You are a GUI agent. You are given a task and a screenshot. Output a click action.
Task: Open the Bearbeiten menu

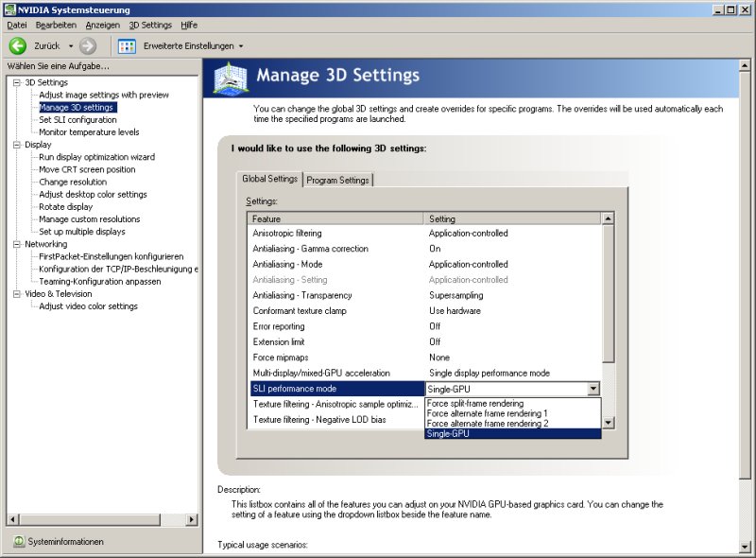coord(56,26)
